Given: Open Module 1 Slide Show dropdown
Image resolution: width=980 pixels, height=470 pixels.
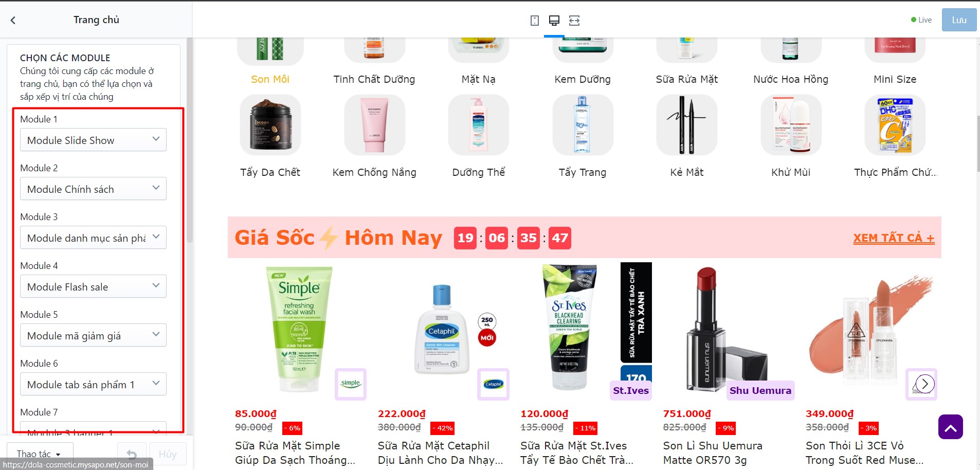Looking at the screenshot, I should [x=93, y=140].
